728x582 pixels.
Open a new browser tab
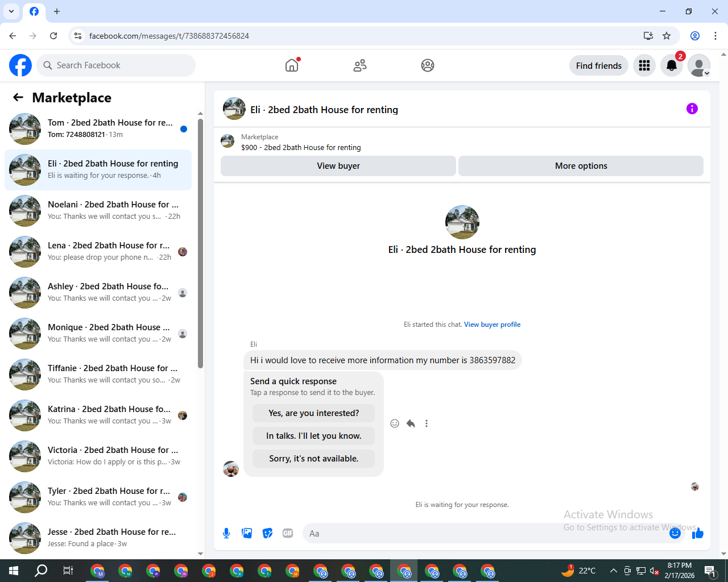pos(57,11)
